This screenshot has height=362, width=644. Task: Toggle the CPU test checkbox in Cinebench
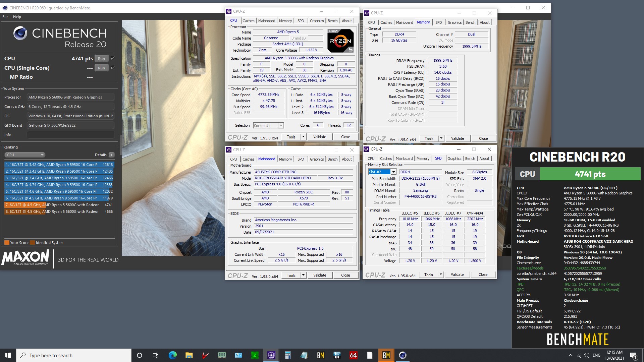tap(113, 58)
